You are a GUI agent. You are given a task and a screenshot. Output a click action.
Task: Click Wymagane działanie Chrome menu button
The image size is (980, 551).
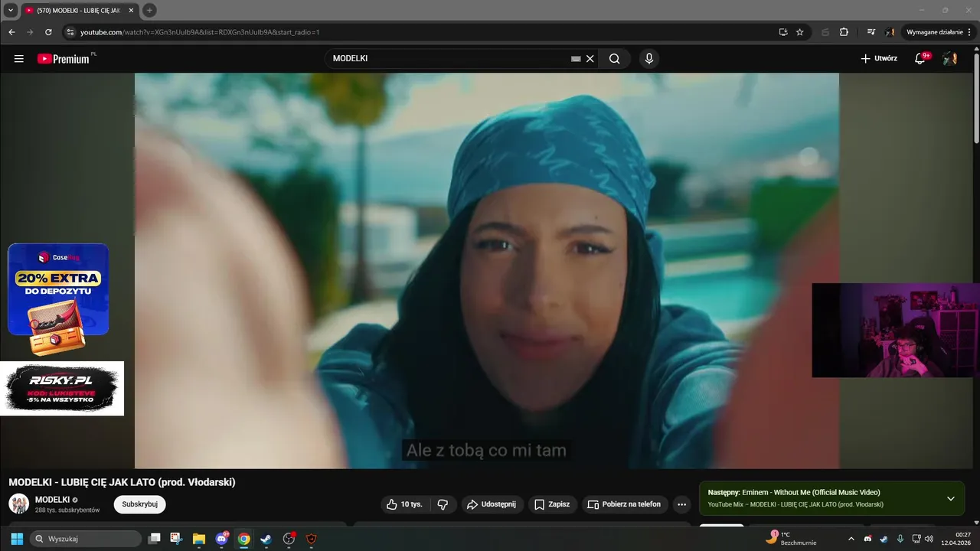[939, 32]
